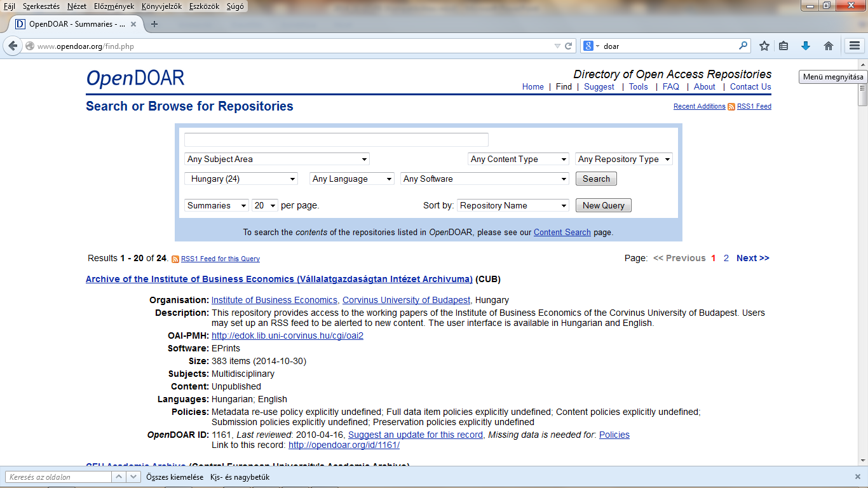868x488 pixels.
Task: Open the Recent Additions link
Action: (699, 107)
